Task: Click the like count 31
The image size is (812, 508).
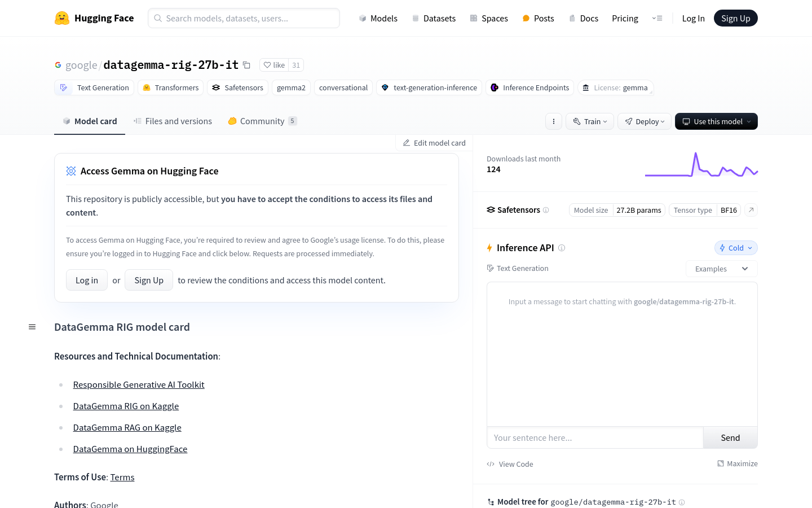Action: click(x=296, y=65)
